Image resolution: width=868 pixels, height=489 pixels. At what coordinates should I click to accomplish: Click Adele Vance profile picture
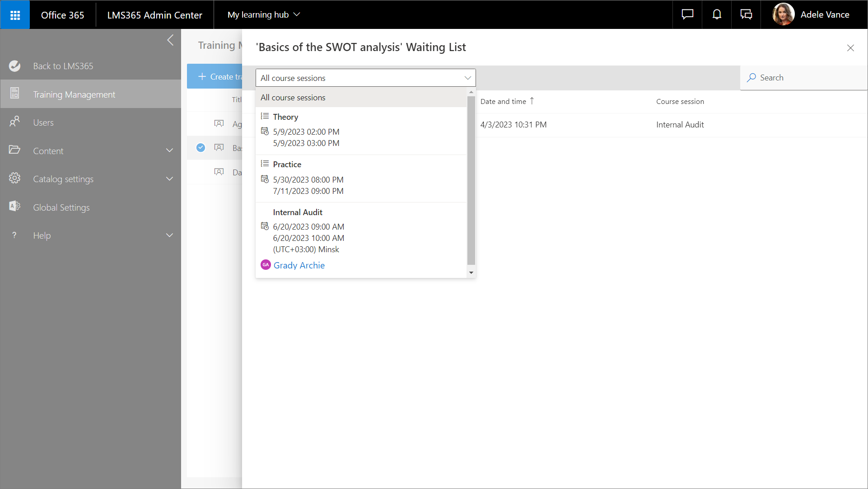point(783,14)
